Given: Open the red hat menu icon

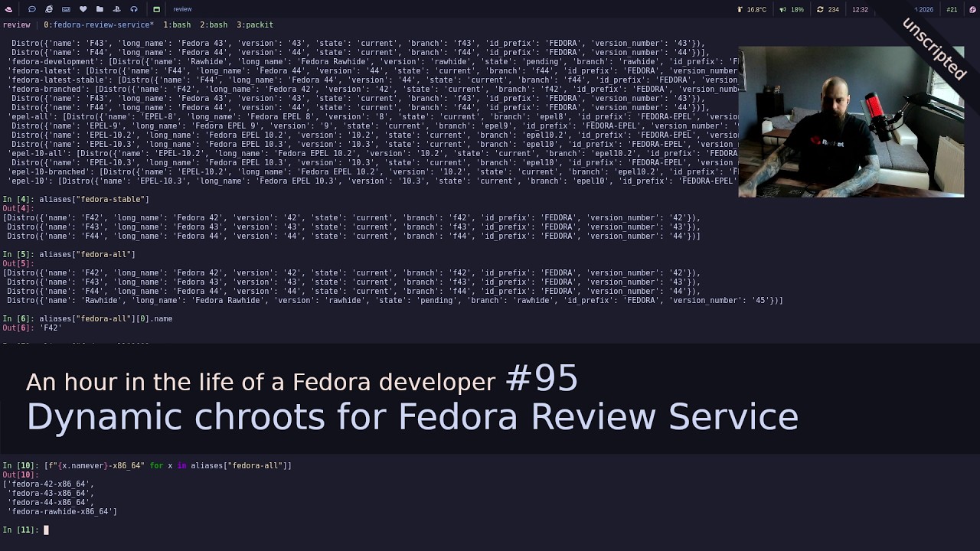Looking at the screenshot, I should tap(8, 9).
